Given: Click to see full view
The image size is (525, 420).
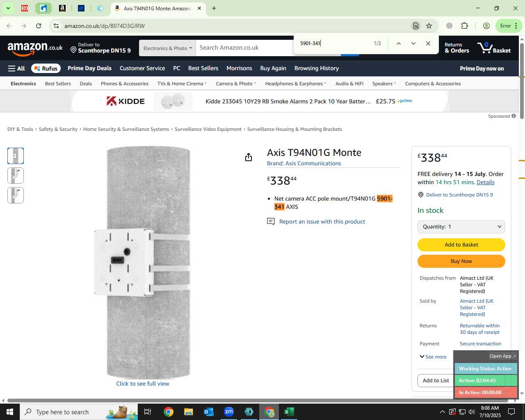Looking at the screenshot, I should click(142, 383).
